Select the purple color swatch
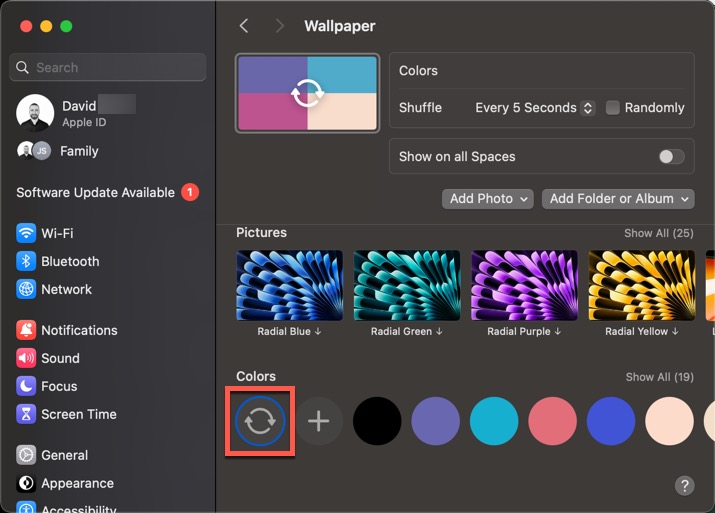 [x=435, y=421]
